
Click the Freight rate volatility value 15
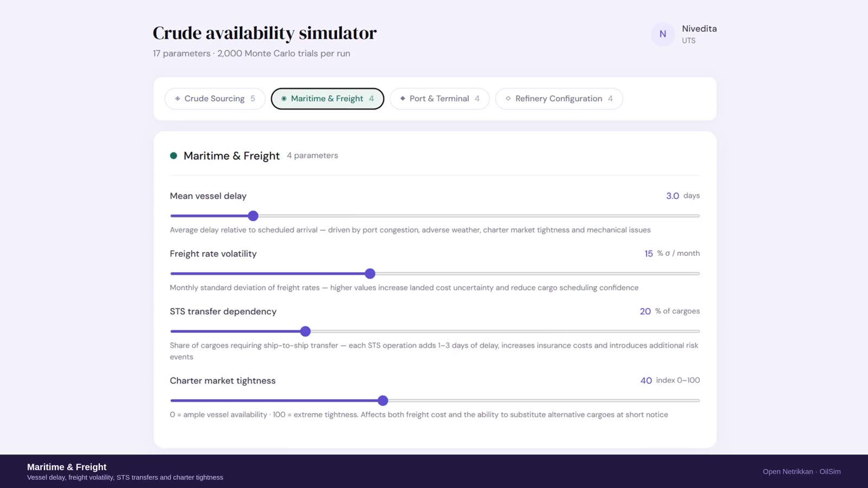tap(649, 254)
